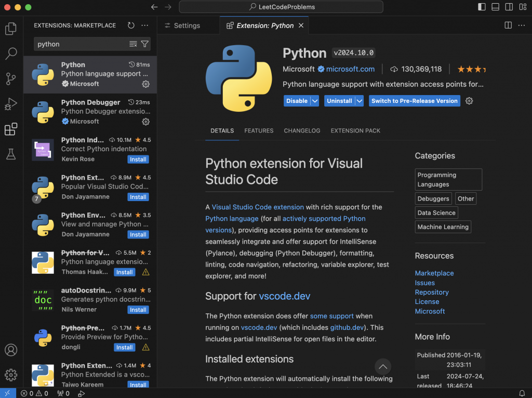Open the Repository resource link
532x398 pixels.
click(431, 292)
